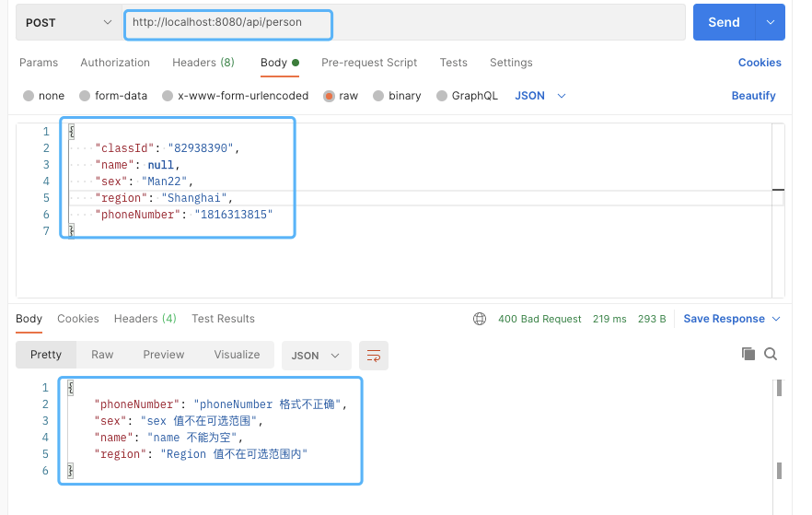Open the Pre-request Script tab
This screenshot has width=812, height=515.
click(369, 63)
